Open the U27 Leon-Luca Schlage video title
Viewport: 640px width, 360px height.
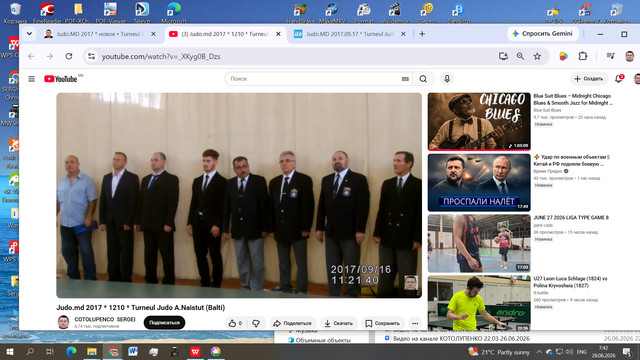pos(570,282)
